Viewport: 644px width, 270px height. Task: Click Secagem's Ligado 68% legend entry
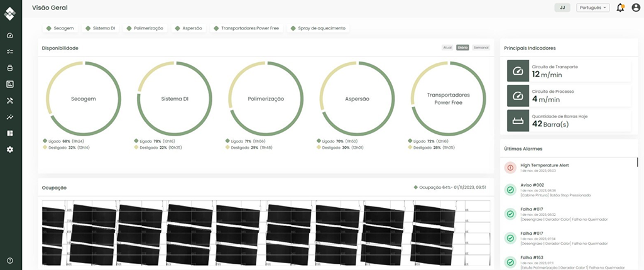(x=63, y=141)
